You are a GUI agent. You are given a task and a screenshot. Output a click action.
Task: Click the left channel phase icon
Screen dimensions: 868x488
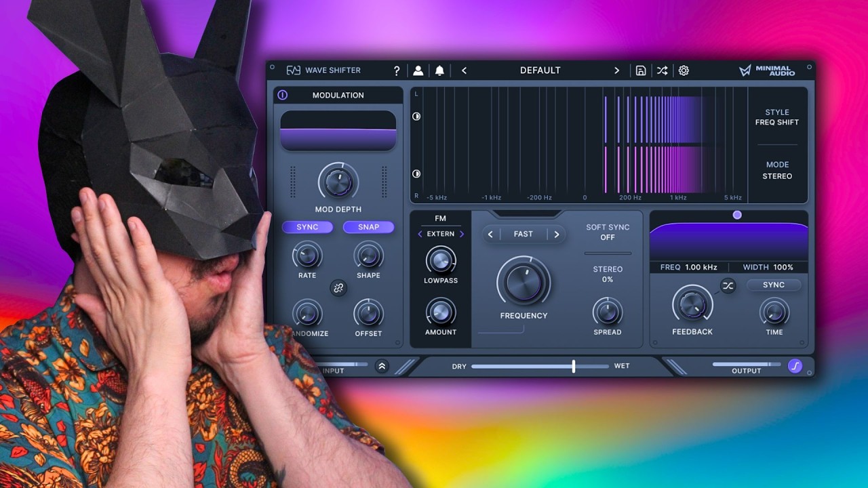(416, 117)
